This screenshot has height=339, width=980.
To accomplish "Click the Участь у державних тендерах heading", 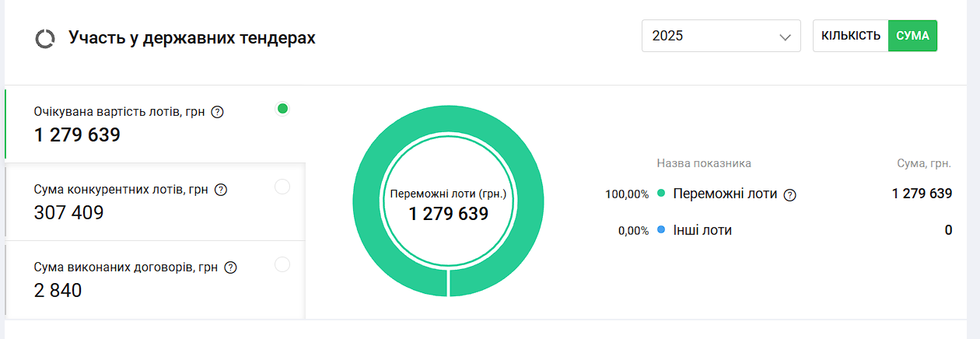I will click(x=192, y=38).
